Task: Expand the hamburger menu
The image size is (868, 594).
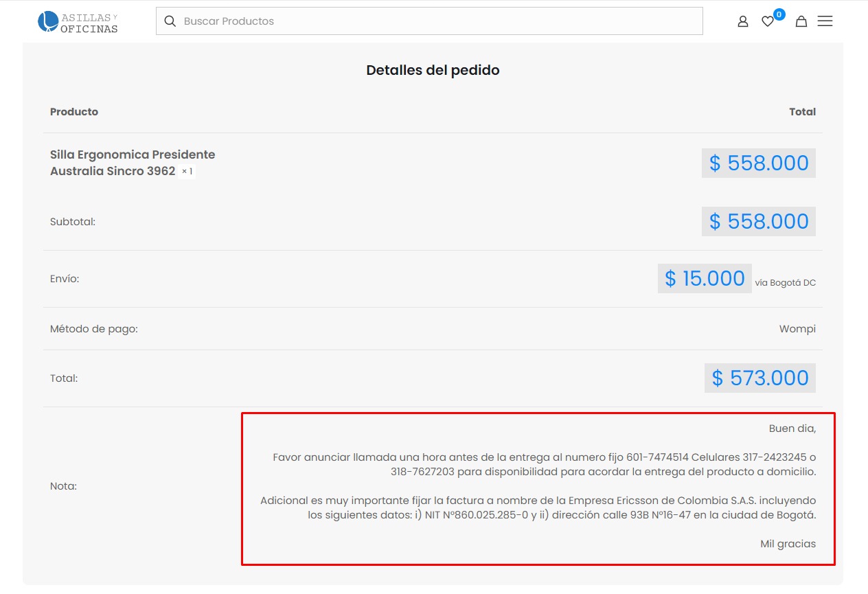Action: pos(825,21)
